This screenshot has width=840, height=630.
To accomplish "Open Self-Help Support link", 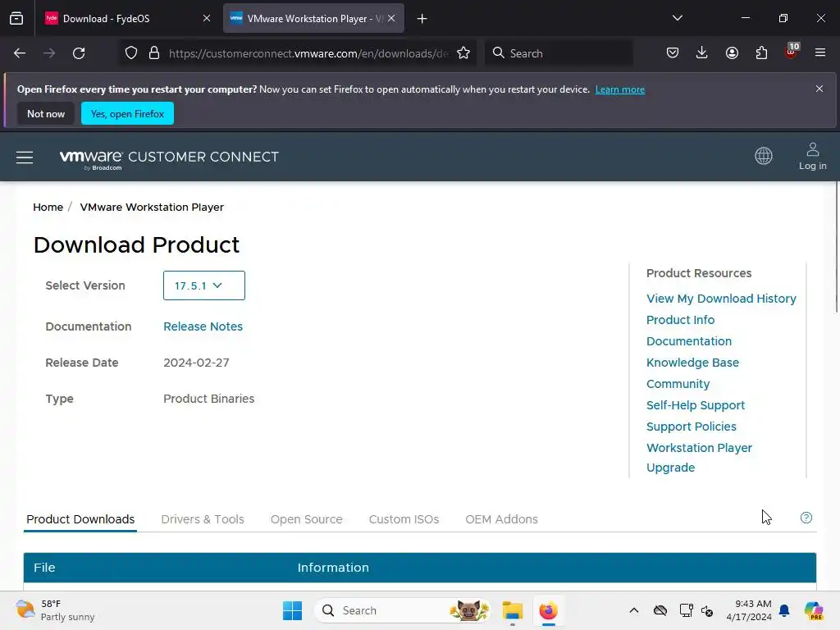I will (696, 405).
